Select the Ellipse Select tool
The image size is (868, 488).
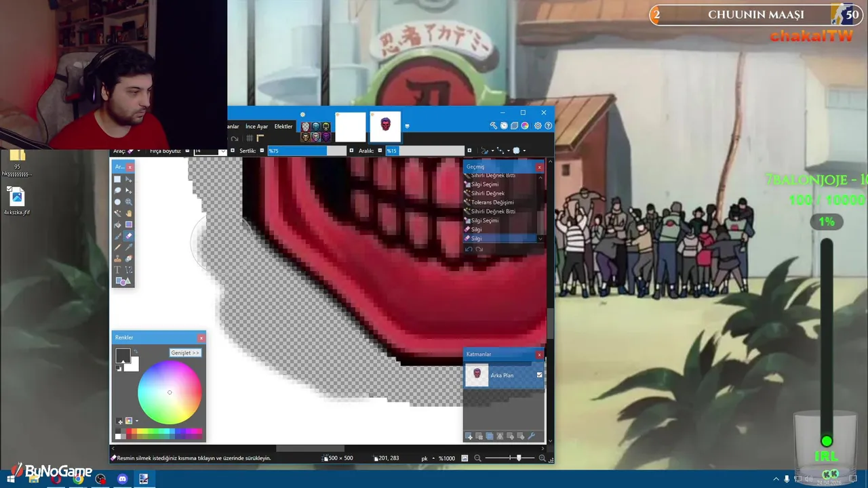[117, 202]
